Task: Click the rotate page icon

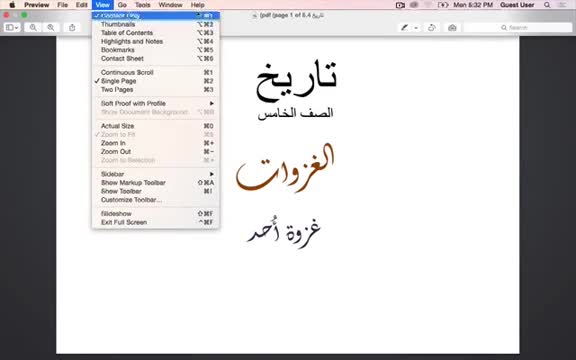Action: [x=432, y=28]
